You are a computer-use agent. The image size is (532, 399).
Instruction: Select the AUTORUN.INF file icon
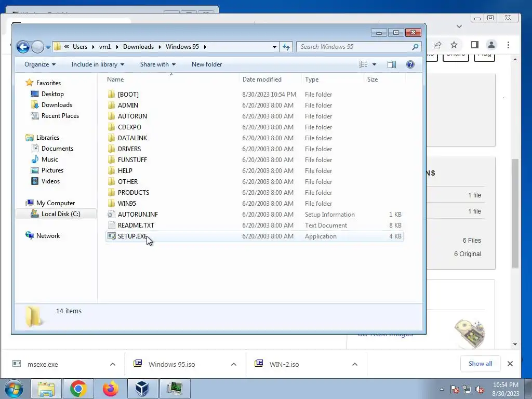111,214
